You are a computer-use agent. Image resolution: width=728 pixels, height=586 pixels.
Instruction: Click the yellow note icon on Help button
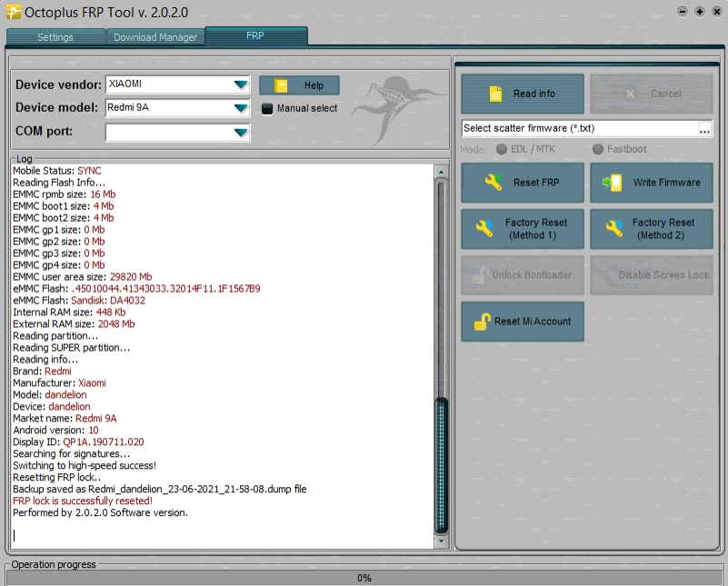[281, 85]
